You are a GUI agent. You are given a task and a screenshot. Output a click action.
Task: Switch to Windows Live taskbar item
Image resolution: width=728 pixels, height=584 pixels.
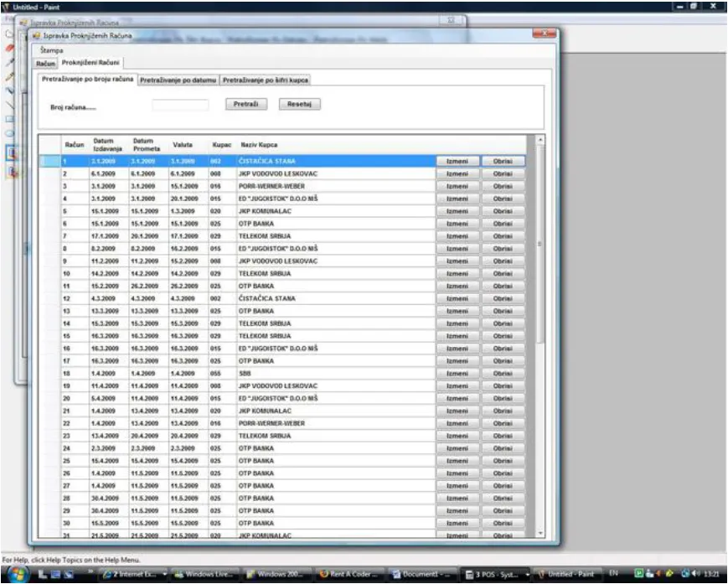point(206,574)
